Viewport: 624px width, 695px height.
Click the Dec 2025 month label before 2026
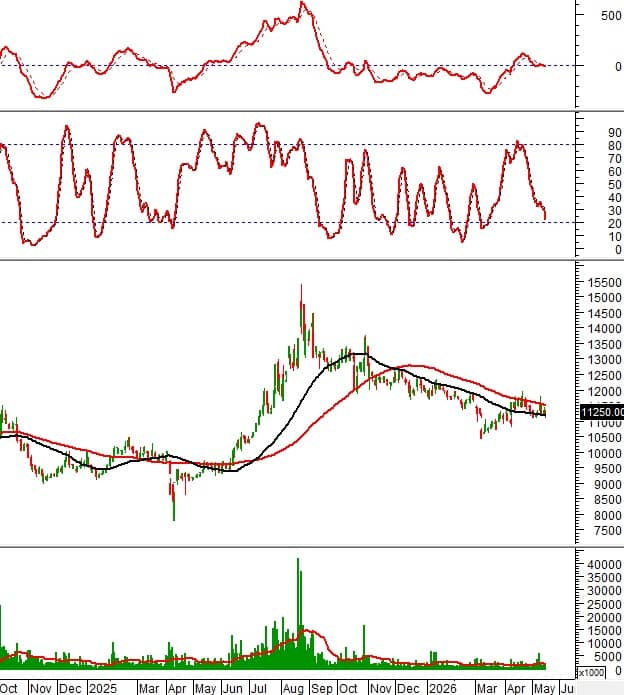(408, 688)
